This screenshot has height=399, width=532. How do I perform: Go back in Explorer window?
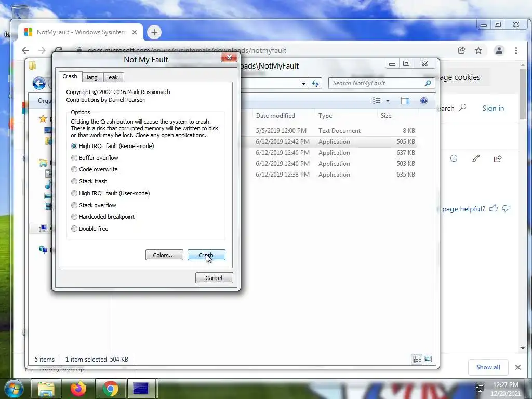[x=39, y=83]
